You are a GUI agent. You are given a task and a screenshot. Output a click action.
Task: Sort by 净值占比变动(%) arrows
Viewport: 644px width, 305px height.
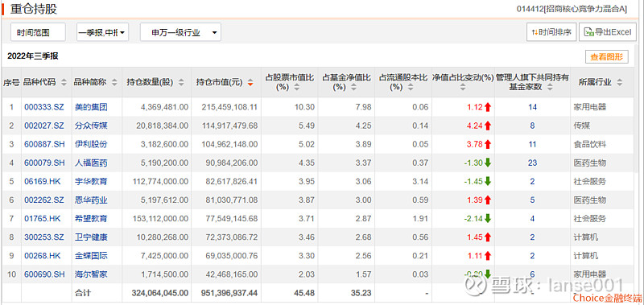click(x=463, y=87)
